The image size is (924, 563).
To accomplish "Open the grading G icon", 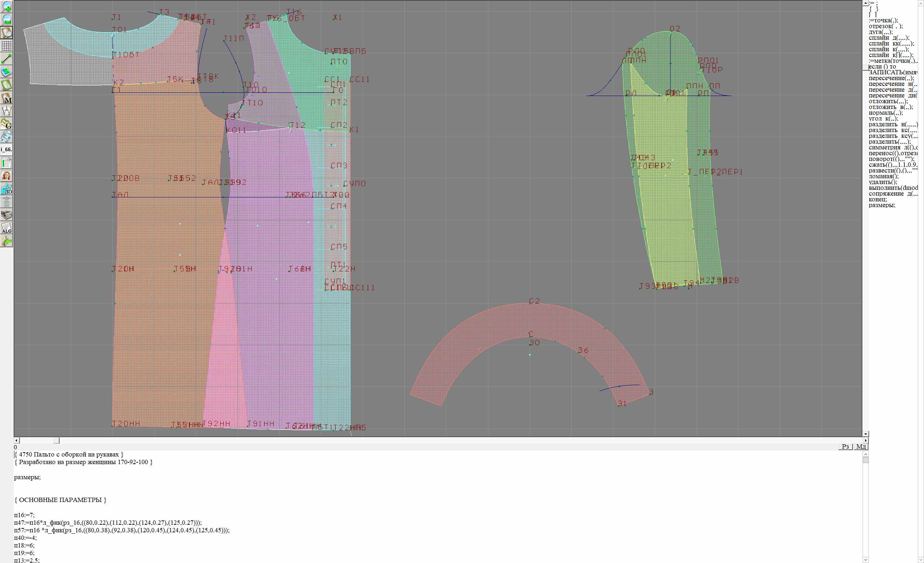I will 7,124.
